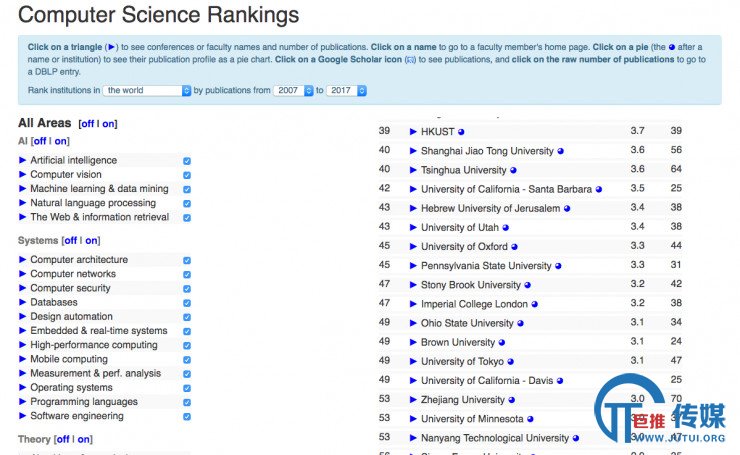
Task: Expand Artificial intelligence conferences triangle
Action: point(22,160)
